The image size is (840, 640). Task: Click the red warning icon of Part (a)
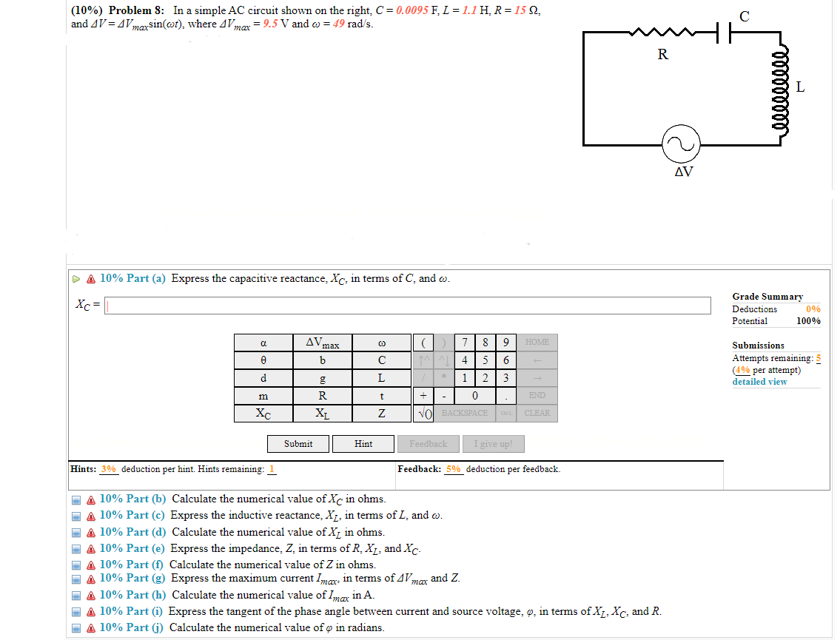[x=91, y=279]
